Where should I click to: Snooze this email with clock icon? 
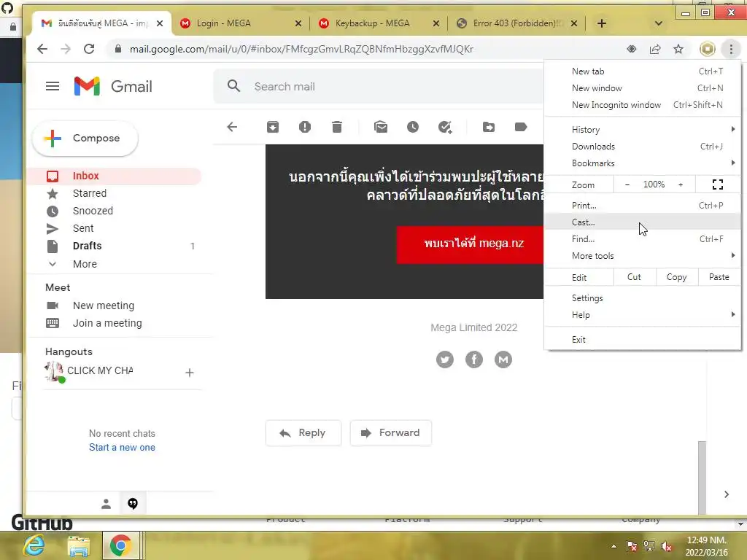tap(413, 127)
